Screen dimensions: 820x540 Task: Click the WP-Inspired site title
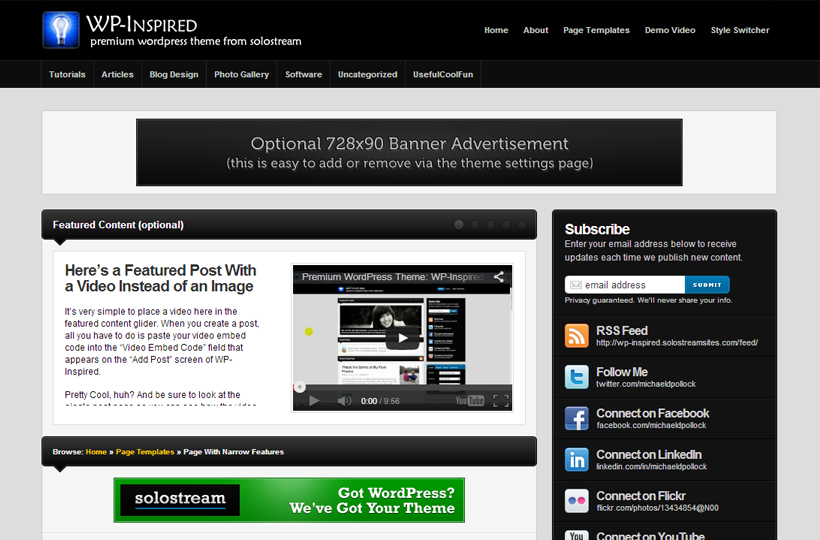[x=142, y=24]
